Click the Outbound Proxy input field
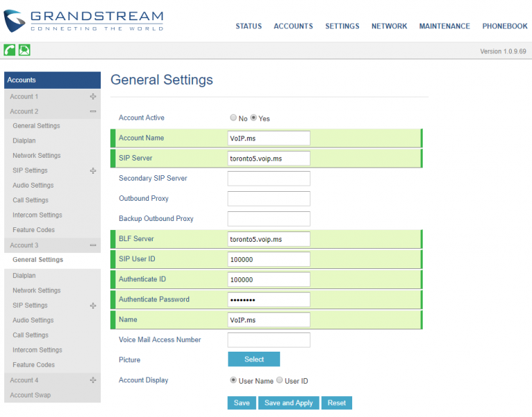Viewport: 532px width, 417px height. [269, 199]
